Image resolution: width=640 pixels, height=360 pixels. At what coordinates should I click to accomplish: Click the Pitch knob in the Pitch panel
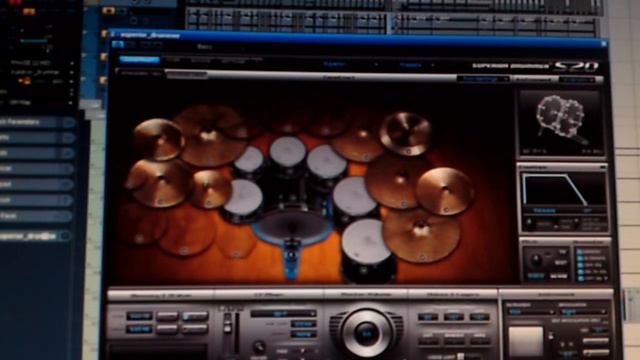pos(536,260)
